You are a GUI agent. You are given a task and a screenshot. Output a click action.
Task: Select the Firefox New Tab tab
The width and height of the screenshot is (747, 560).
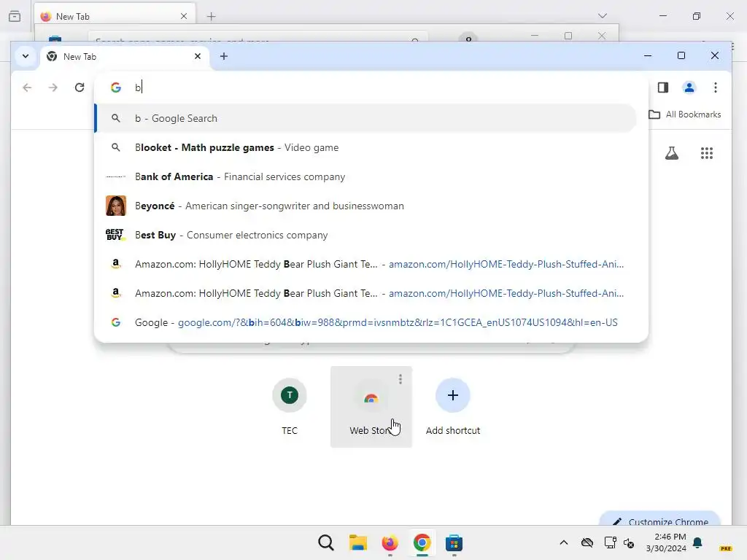coord(115,16)
